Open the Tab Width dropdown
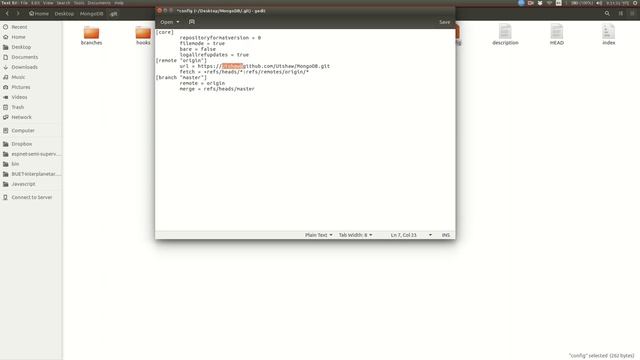 [x=355, y=235]
